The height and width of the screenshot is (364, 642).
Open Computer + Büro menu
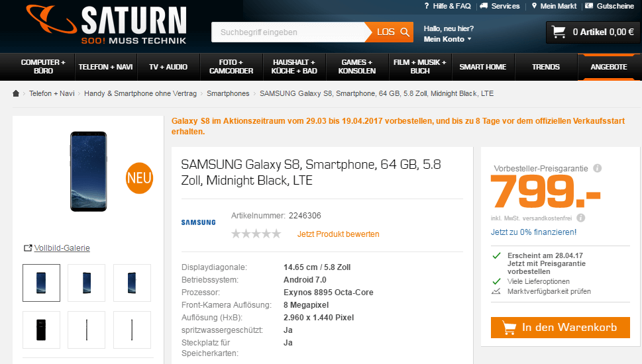pyautogui.click(x=43, y=67)
